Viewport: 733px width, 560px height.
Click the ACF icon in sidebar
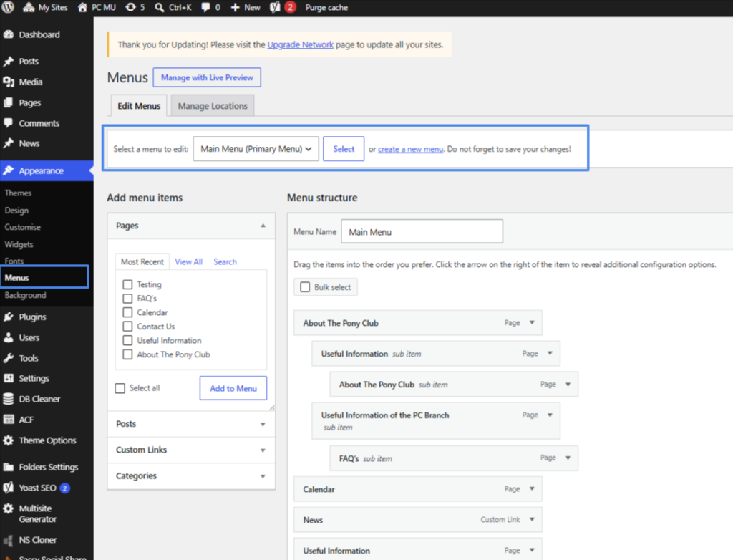tap(9, 419)
